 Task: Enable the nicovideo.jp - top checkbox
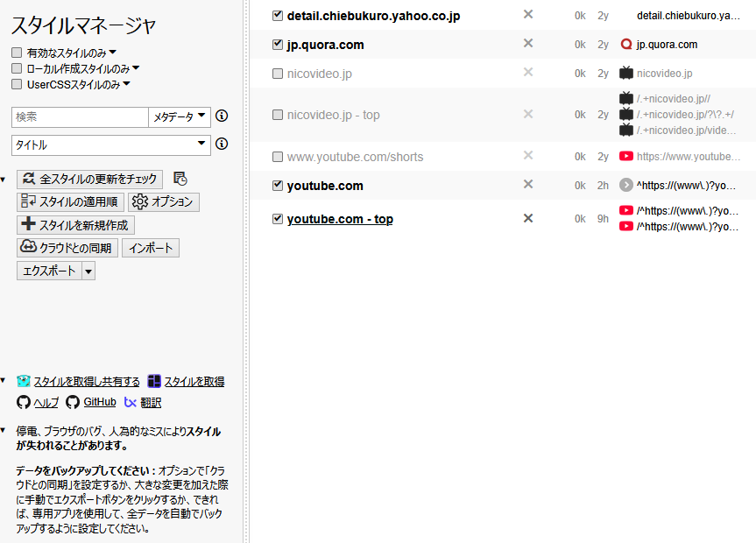tap(278, 115)
